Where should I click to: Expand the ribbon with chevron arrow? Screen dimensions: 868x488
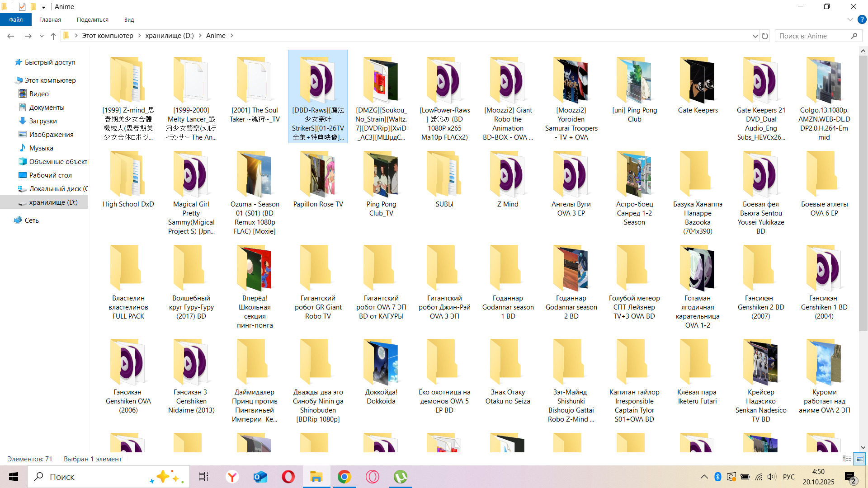850,19
